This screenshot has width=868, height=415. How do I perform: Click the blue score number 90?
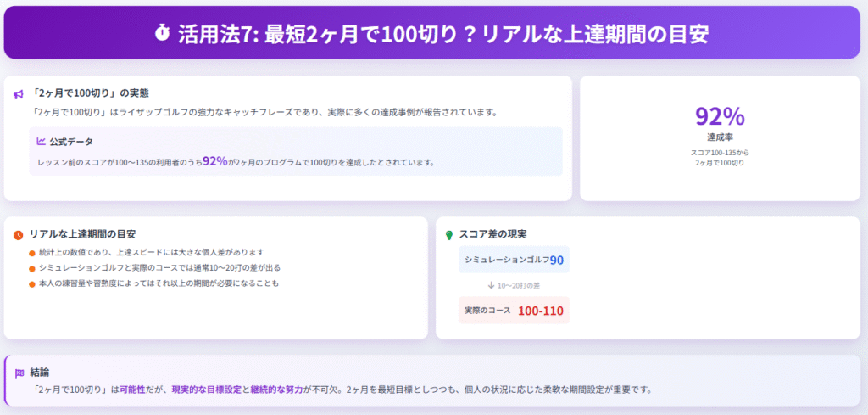point(556,260)
